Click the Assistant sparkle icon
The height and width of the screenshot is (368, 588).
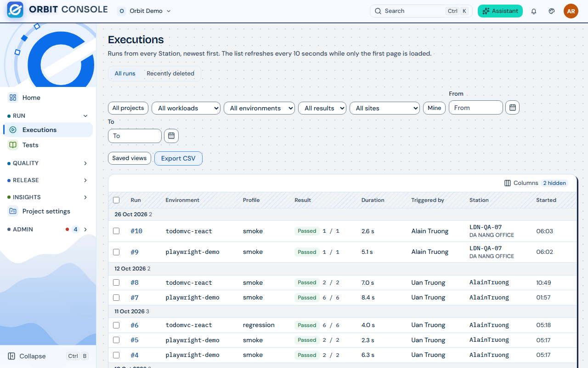click(x=486, y=11)
